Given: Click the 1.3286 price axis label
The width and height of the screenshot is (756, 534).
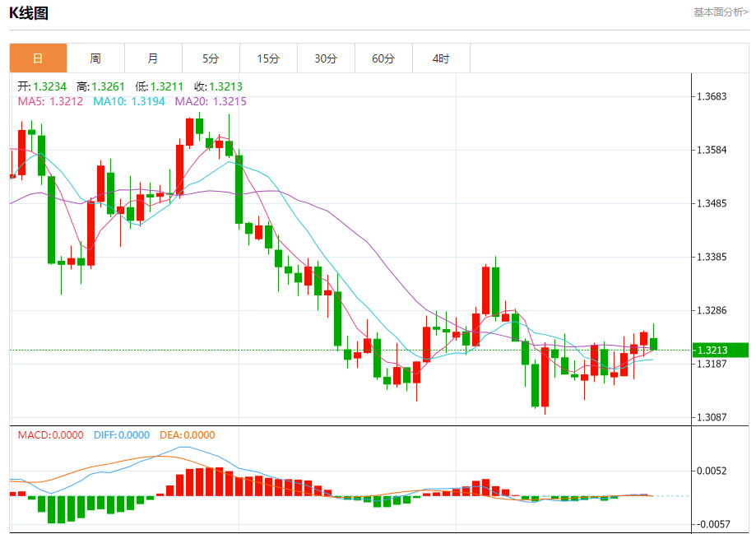Looking at the screenshot, I should coord(712,311).
